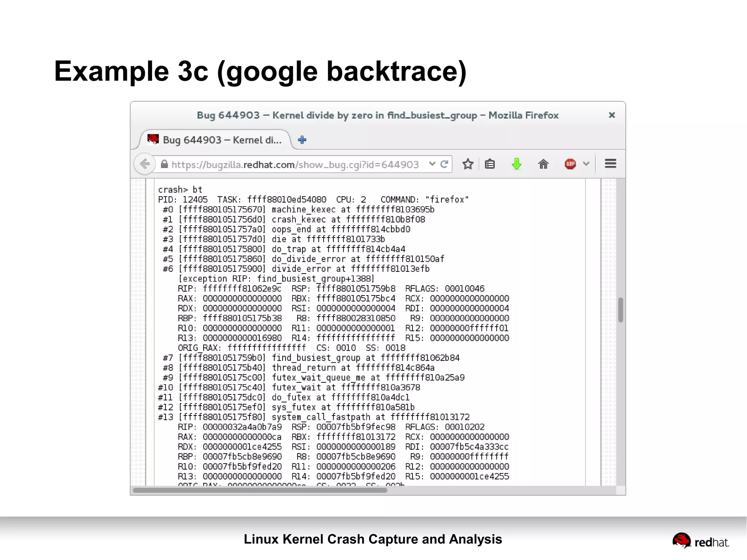Click the 'Example 3c (google backtrace)' heading
This screenshot has height=560, width=747.
coord(260,72)
